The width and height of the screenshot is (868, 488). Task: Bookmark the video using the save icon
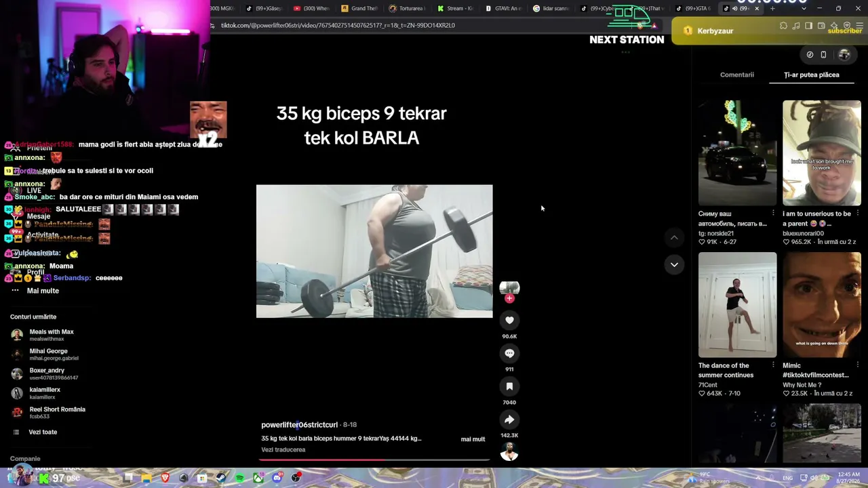tap(509, 386)
